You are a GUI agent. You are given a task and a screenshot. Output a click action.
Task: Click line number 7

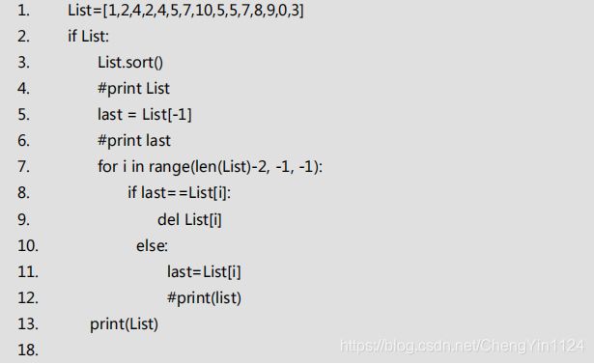pos(23,167)
